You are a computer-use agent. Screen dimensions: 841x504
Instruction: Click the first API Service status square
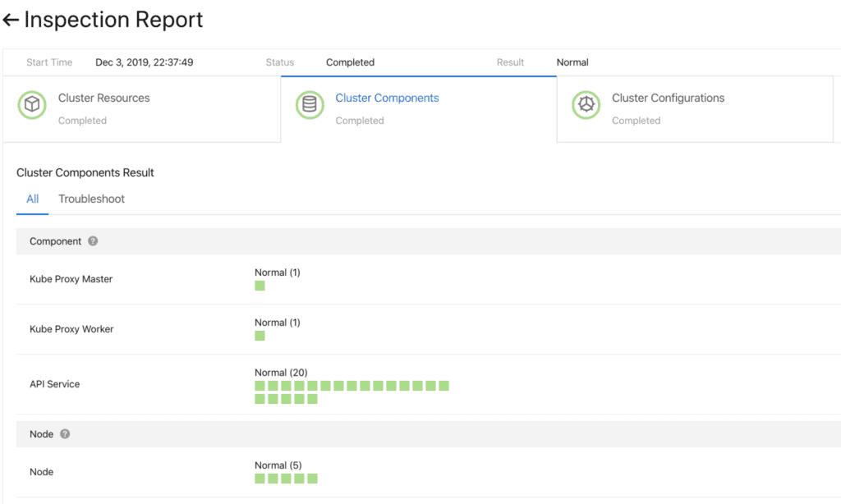(260, 386)
